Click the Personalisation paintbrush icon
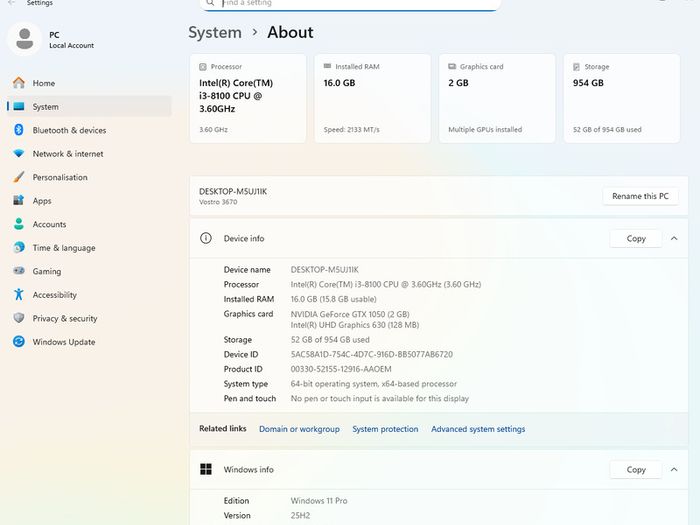 point(19,177)
